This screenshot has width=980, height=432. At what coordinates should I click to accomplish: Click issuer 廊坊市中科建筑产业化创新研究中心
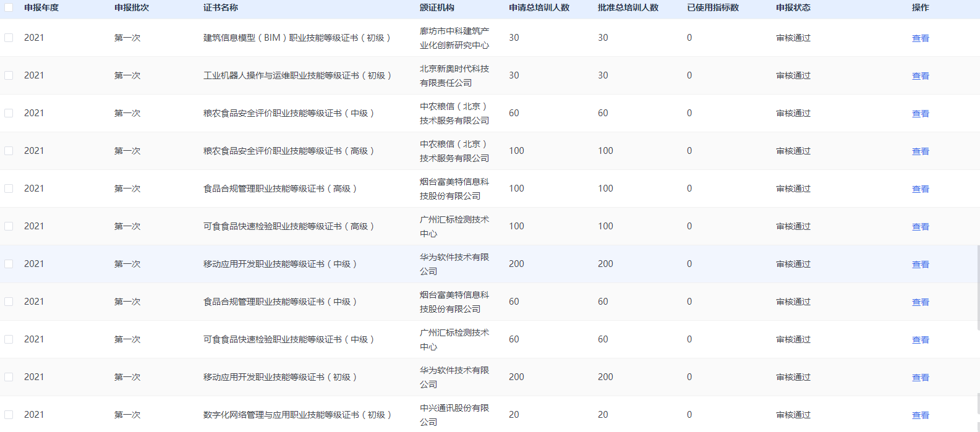point(454,38)
